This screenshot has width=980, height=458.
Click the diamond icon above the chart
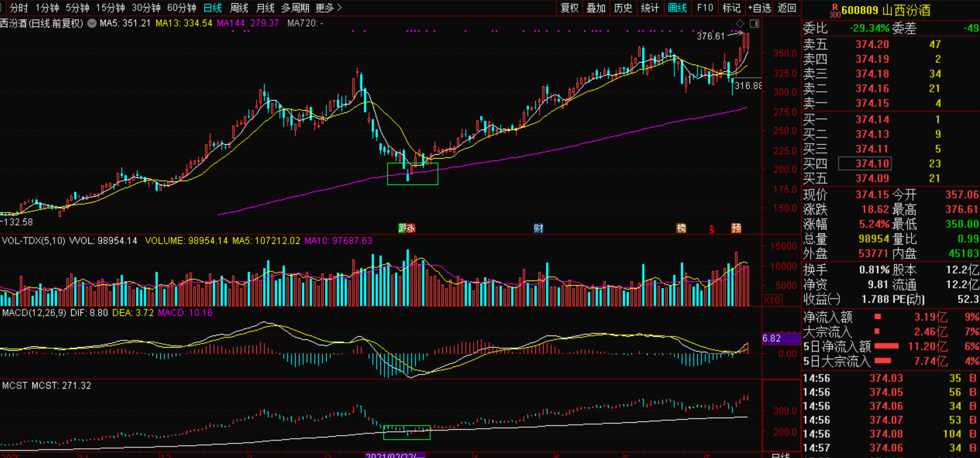click(740, 24)
